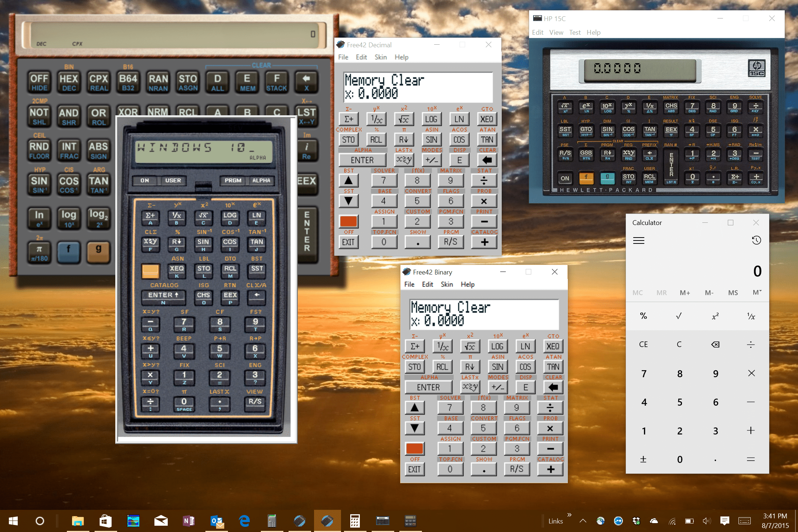Toggle OFF/HIDE key on brown calculator
The width and height of the screenshot is (798, 532).
[39, 82]
